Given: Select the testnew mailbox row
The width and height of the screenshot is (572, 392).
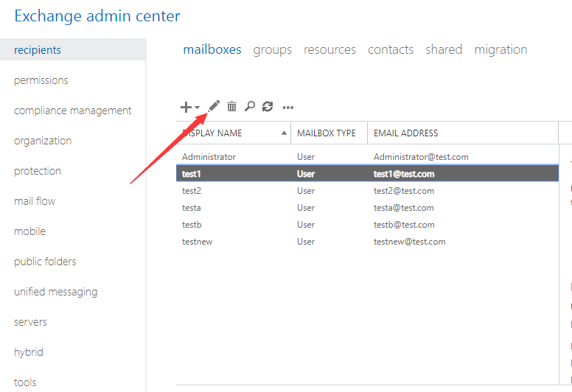Looking at the screenshot, I should tap(367, 242).
